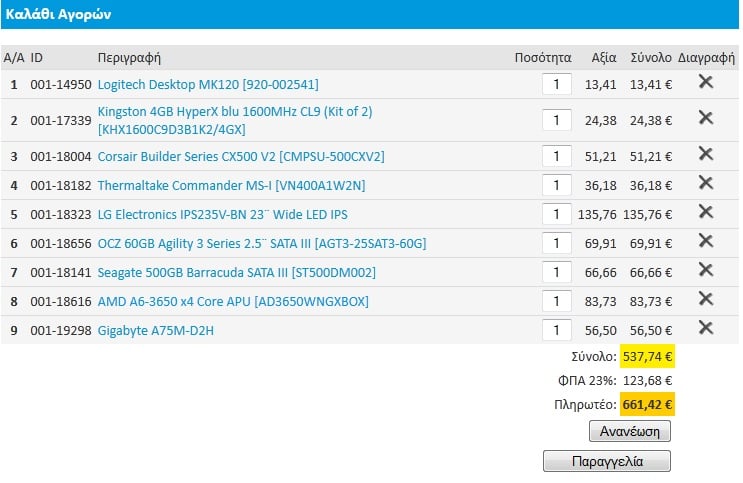Click the Περιγραφή column header
The width and height of the screenshot is (743, 483).
[x=129, y=58]
